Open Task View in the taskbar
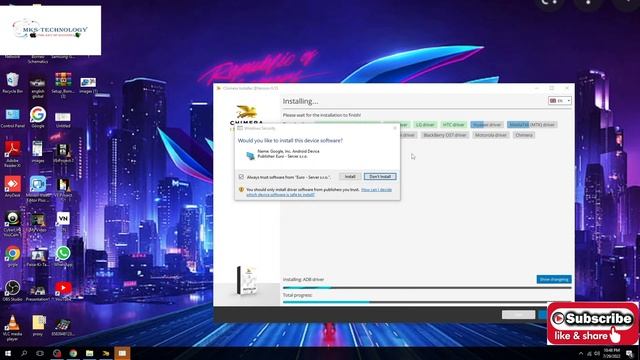 (40, 353)
